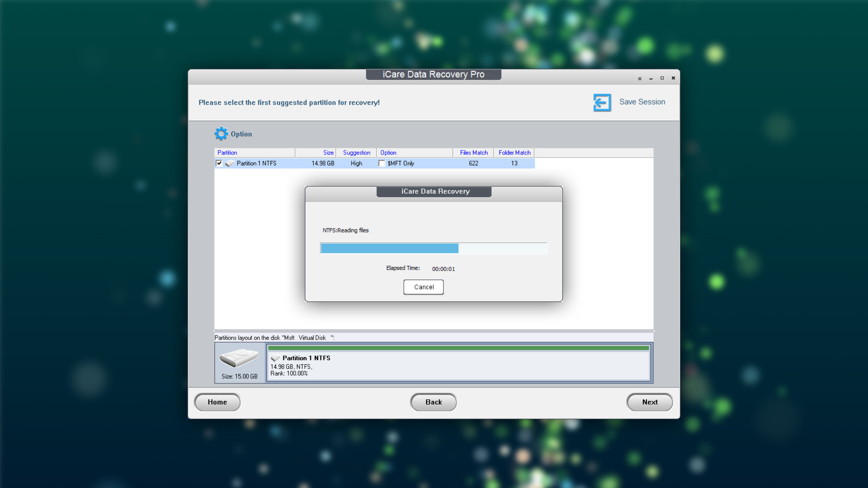
Task: Click the 'Please select the first suggested partition' heading
Action: click(289, 102)
